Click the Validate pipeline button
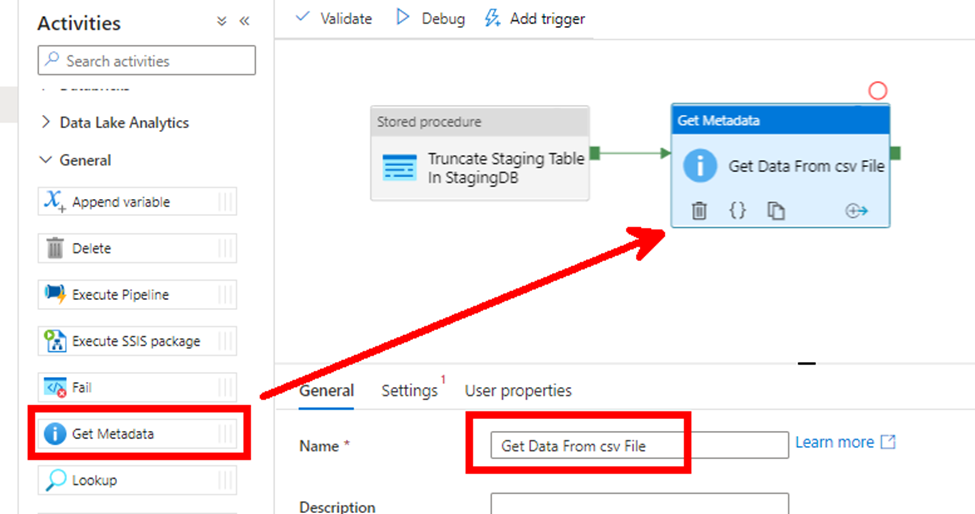975x514 pixels. pyautogui.click(x=334, y=19)
